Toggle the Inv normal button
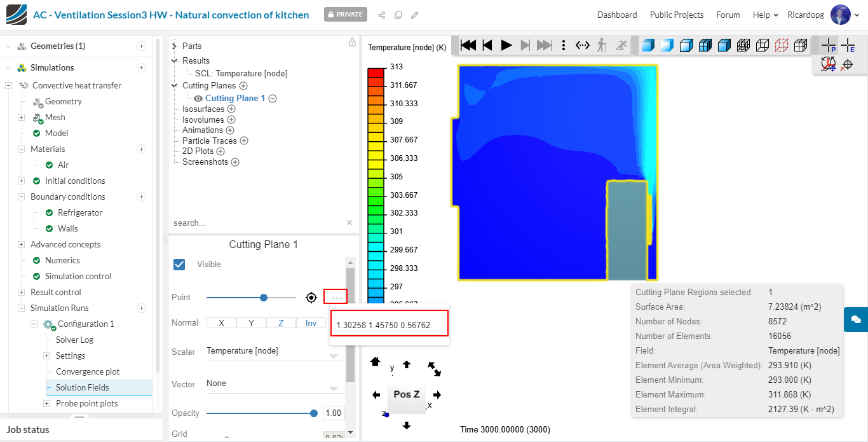The image size is (868, 442). pyautogui.click(x=311, y=323)
